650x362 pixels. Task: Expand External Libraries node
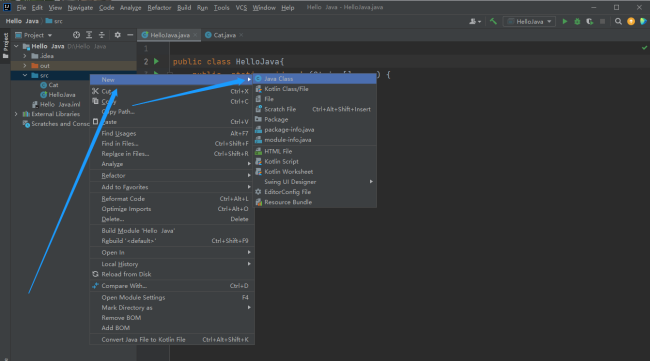16,114
